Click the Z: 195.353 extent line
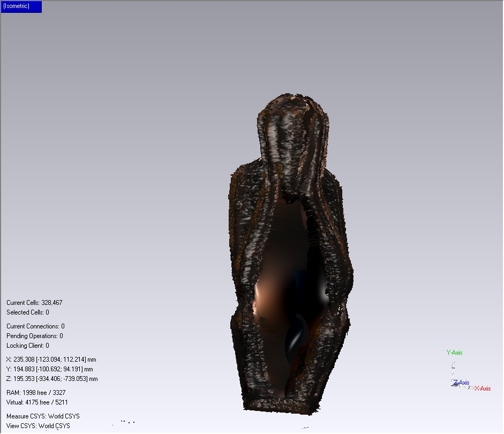Viewport: 504px width, 434px height. [x=52, y=379]
